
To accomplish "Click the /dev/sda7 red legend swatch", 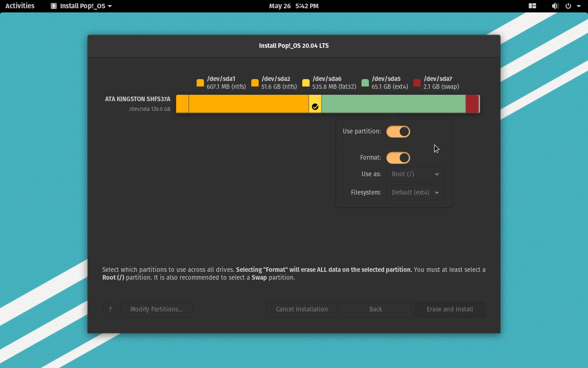I will coord(417,83).
